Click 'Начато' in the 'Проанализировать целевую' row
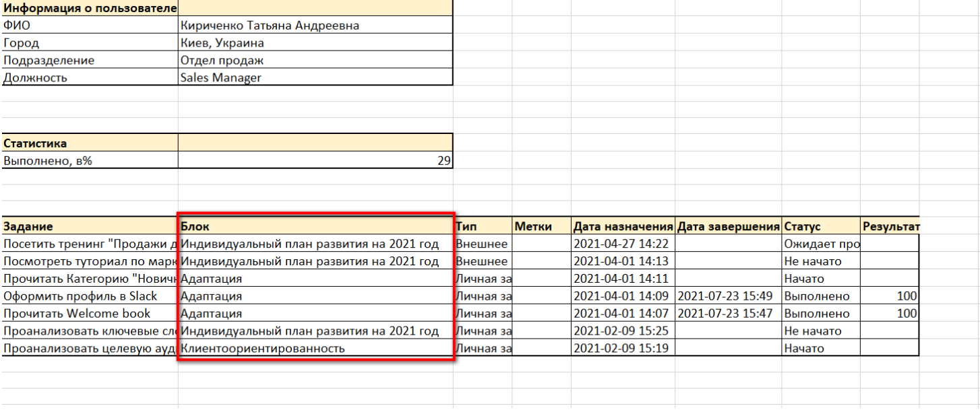The width and height of the screenshot is (980, 410). [x=822, y=348]
